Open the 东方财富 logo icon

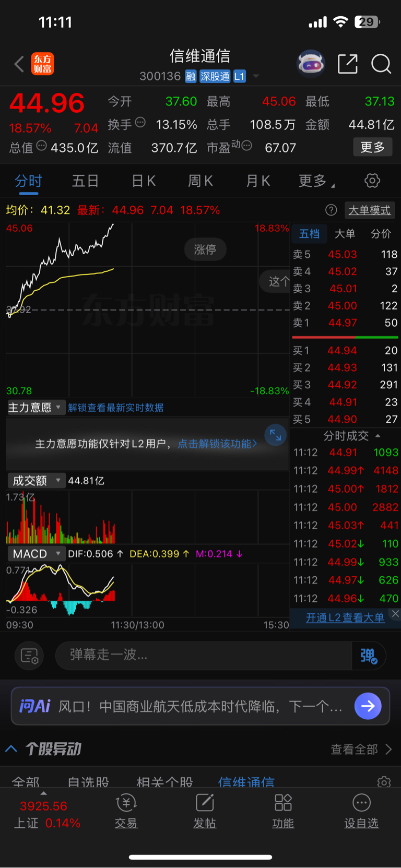[42, 64]
